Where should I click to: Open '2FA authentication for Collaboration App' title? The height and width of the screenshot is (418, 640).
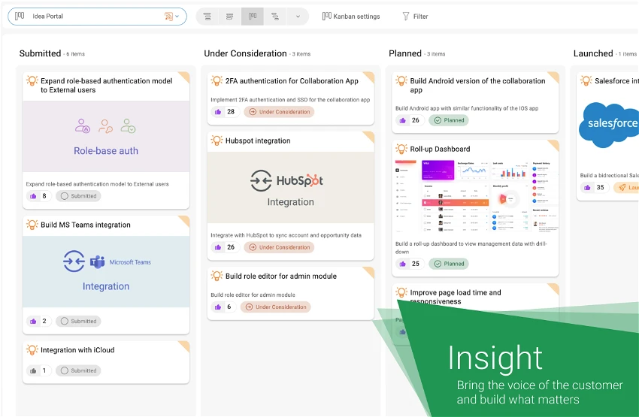(x=292, y=81)
